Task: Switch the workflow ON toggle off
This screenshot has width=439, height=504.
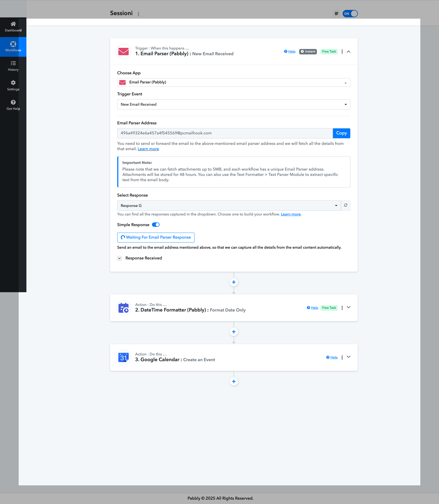Action: [x=350, y=13]
